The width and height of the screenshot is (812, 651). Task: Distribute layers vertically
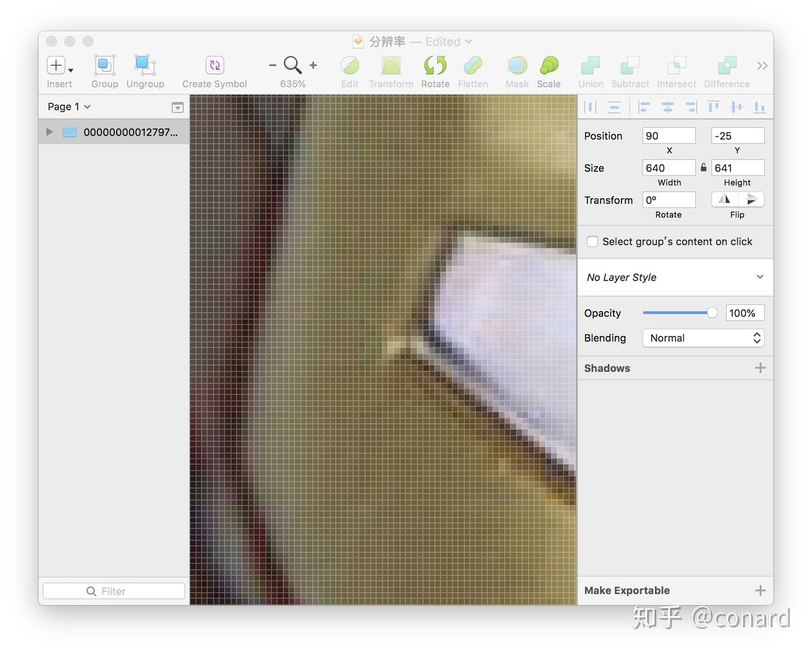(x=615, y=107)
